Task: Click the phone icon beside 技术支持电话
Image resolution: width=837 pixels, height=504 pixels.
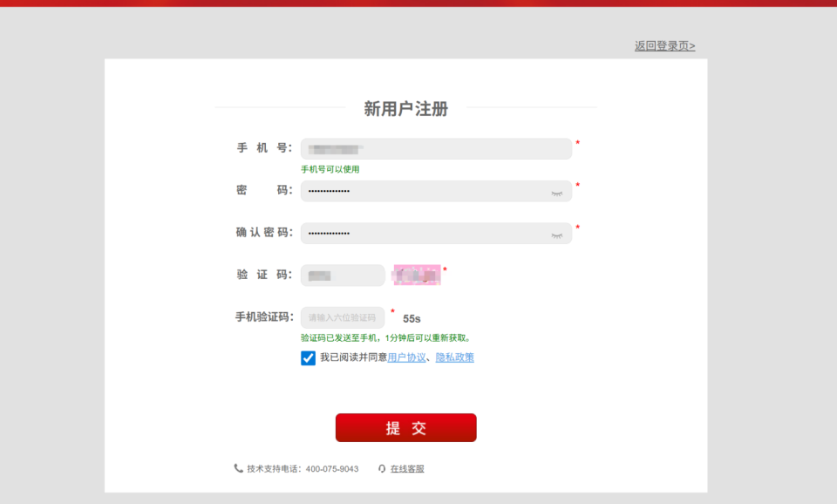Action: coord(236,468)
